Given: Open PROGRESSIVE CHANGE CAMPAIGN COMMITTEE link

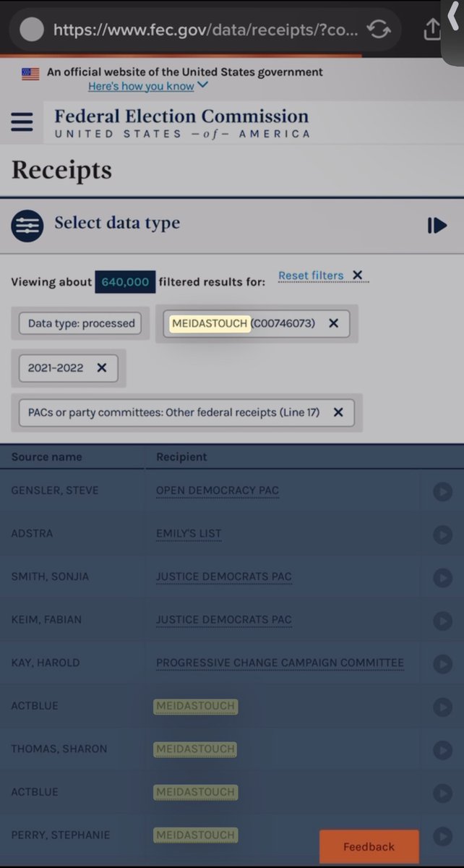Looking at the screenshot, I should point(280,663).
